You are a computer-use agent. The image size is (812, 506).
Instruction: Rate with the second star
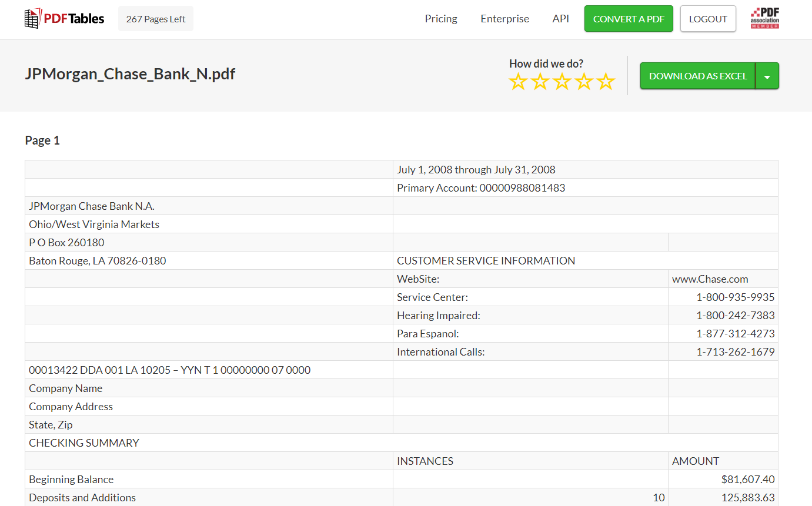(x=540, y=82)
